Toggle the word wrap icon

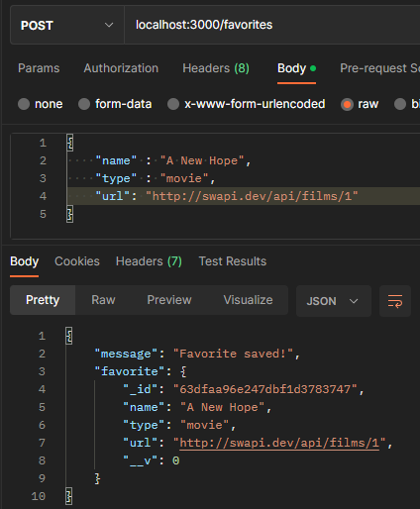395,301
